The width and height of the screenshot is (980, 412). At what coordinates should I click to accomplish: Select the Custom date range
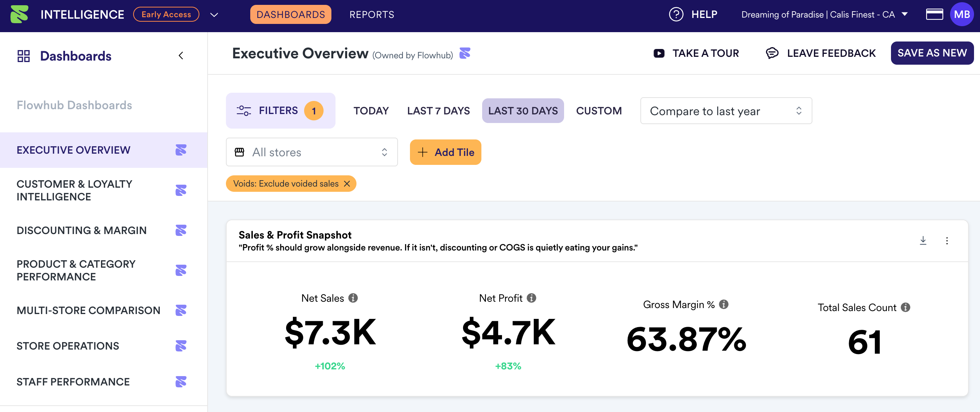pos(599,111)
